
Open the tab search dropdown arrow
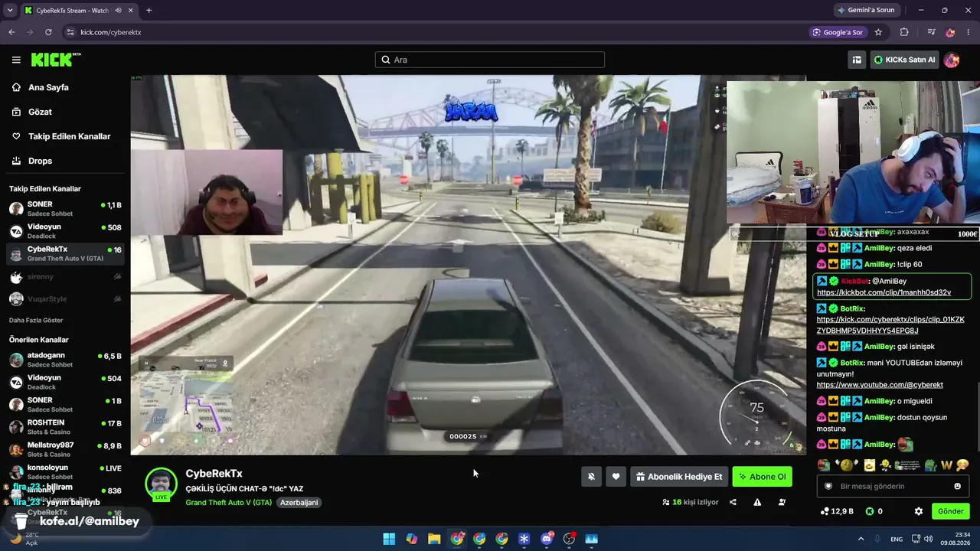pyautogui.click(x=10, y=11)
